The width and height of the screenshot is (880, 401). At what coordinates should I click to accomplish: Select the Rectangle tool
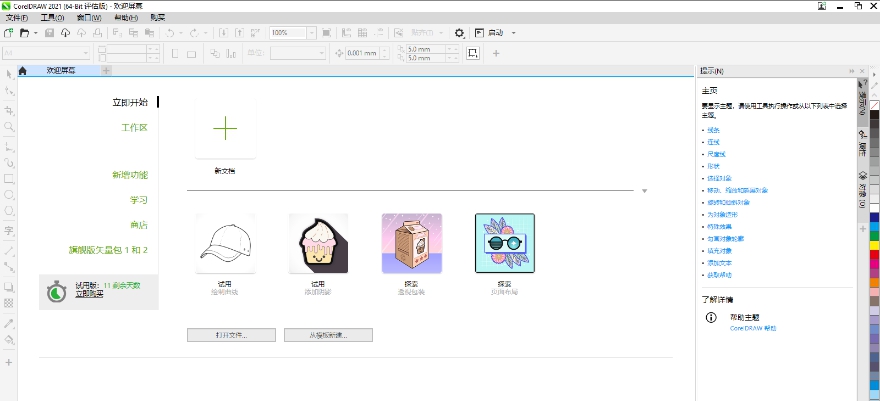(9, 179)
